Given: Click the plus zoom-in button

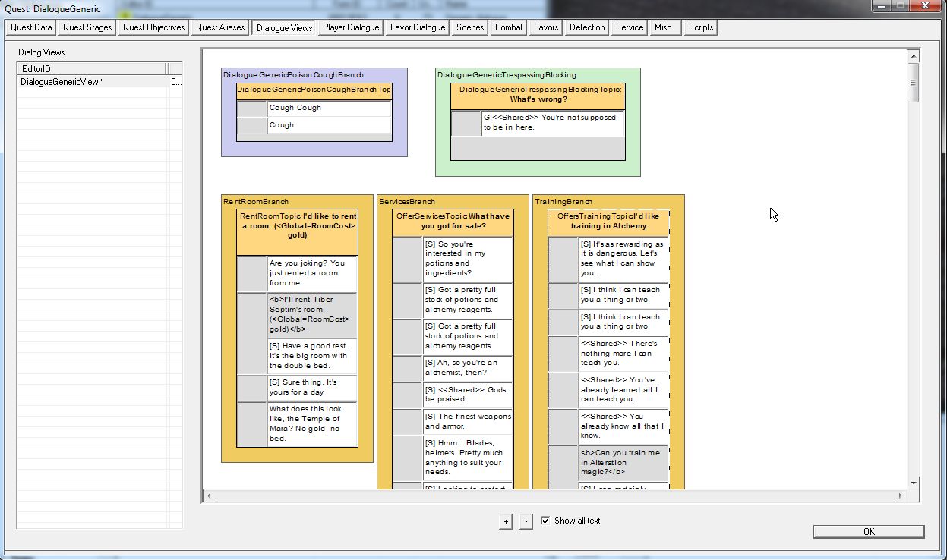Looking at the screenshot, I should tap(506, 521).
